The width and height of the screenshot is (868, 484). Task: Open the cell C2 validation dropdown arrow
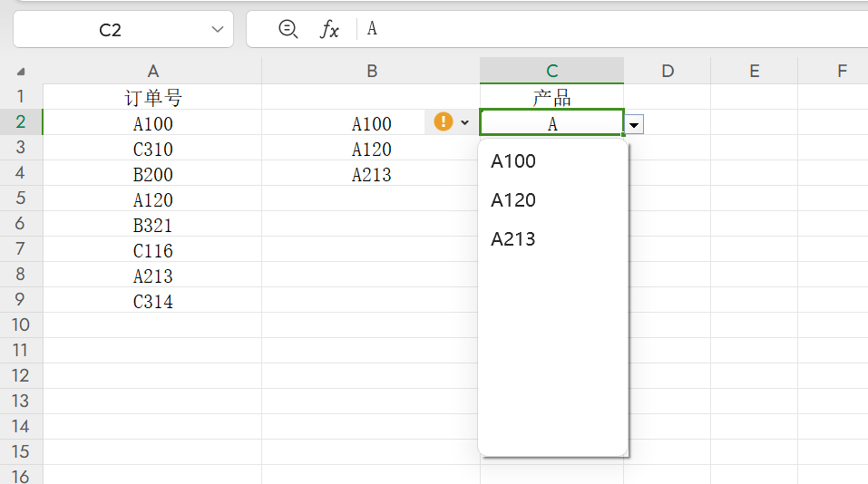(x=635, y=124)
